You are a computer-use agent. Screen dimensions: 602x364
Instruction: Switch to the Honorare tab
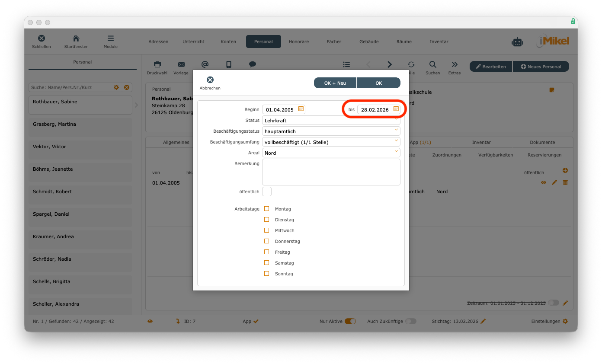299,42
